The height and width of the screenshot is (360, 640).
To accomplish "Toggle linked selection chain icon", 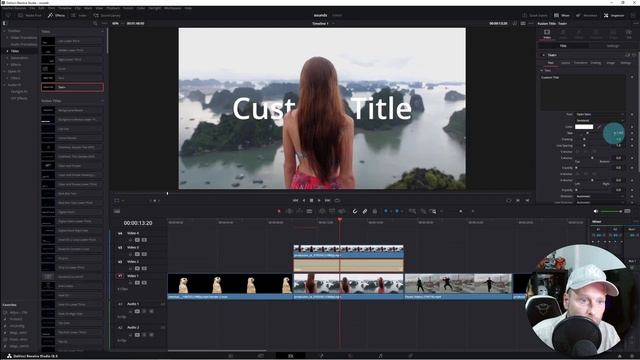I will [x=365, y=211].
